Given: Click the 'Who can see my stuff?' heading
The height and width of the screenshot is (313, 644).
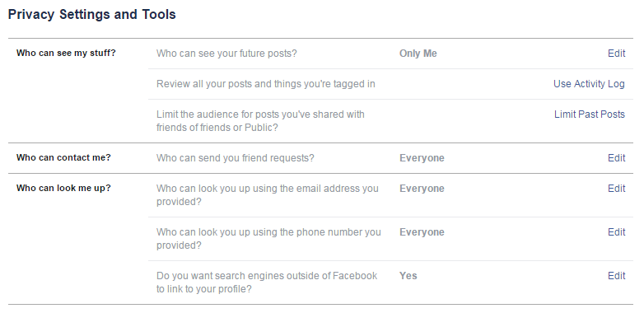Looking at the screenshot, I should pos(66,53).
